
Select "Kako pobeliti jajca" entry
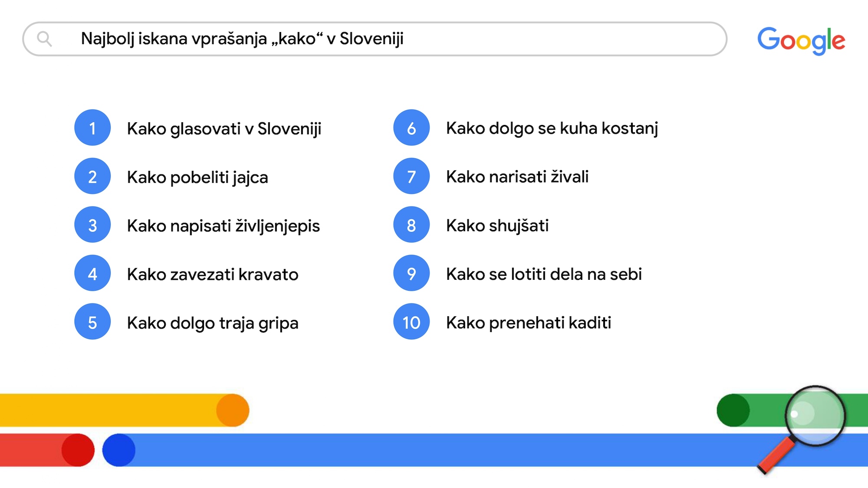pyautogui.click(x=197, y=177)
